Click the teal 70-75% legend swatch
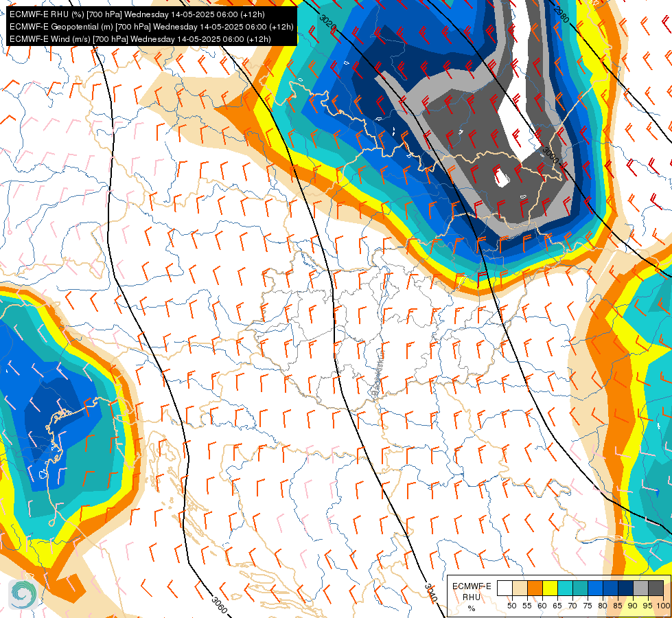Image resolution: width=672 pixels, height=618 pixels. tap(580, 588)
